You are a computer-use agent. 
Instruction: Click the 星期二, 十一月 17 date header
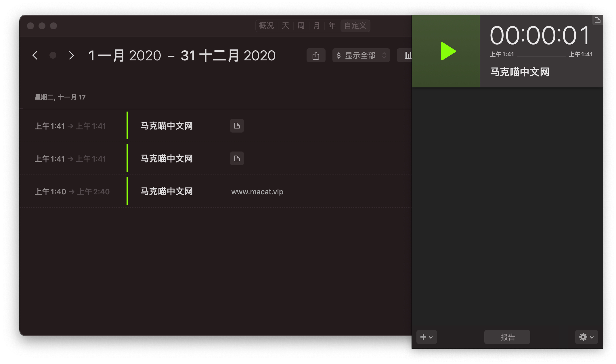(x=60, y=97)
